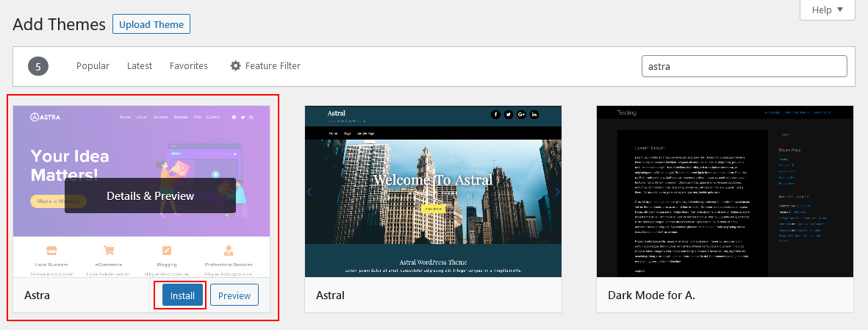
Task: Click the Upload Theme button
Action: coord(151,24)
